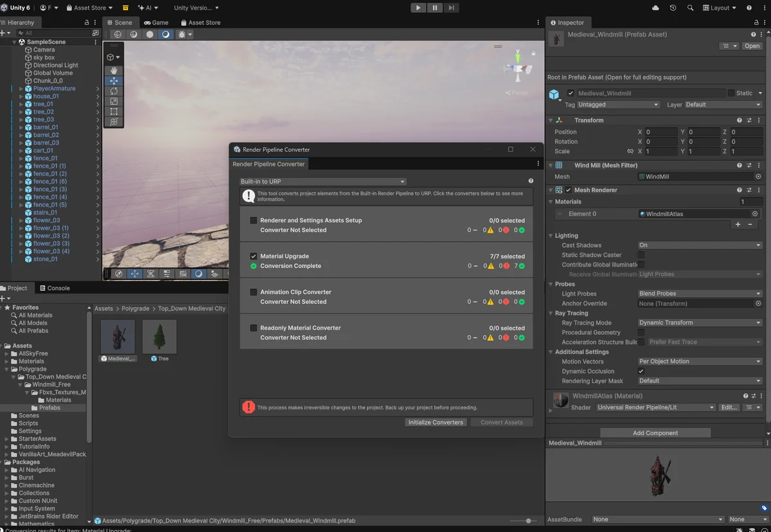The width and height of the screenshot is (771, 532).
Task: Open the Cast Shadows dropdown
Action: (x=700, y=245)
